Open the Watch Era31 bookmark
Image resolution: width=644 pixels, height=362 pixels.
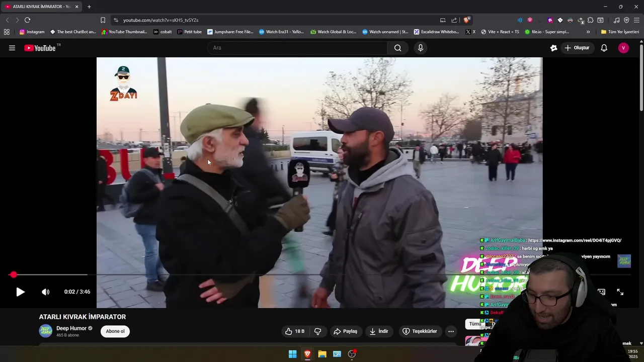(281, 32)
